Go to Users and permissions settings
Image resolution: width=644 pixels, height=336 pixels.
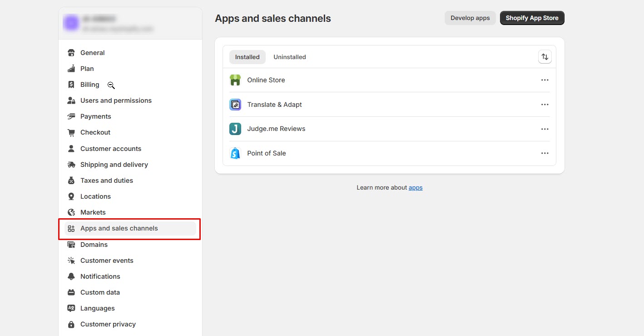pos(116,100)
